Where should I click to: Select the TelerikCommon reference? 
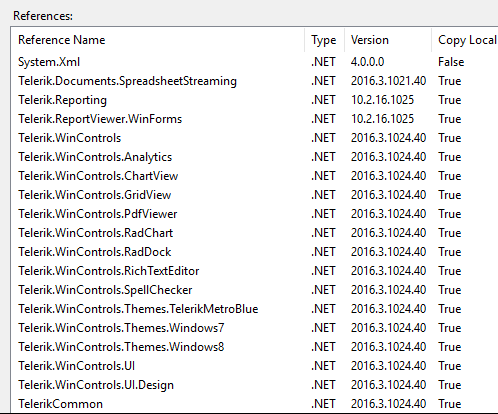click(x=60, y=404)
